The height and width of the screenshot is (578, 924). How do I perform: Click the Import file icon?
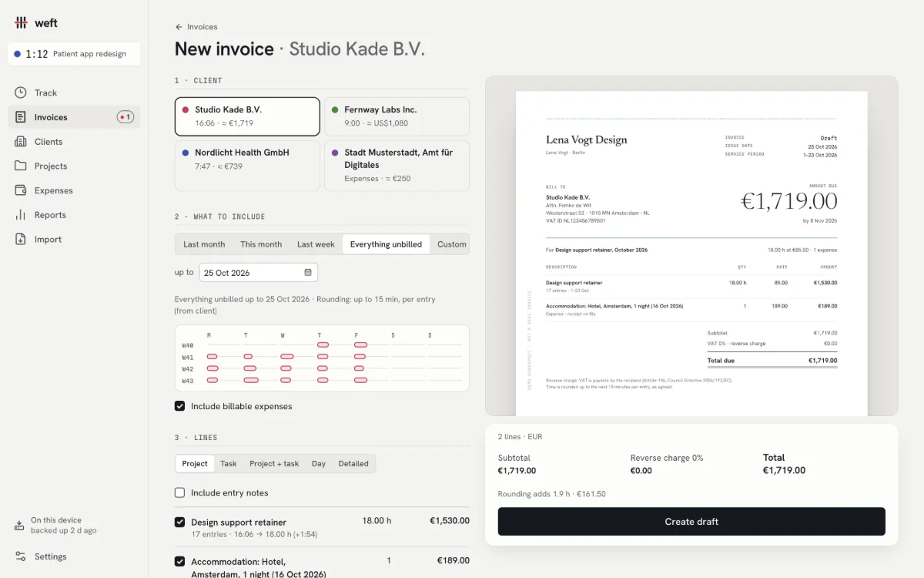coord(21,240)
